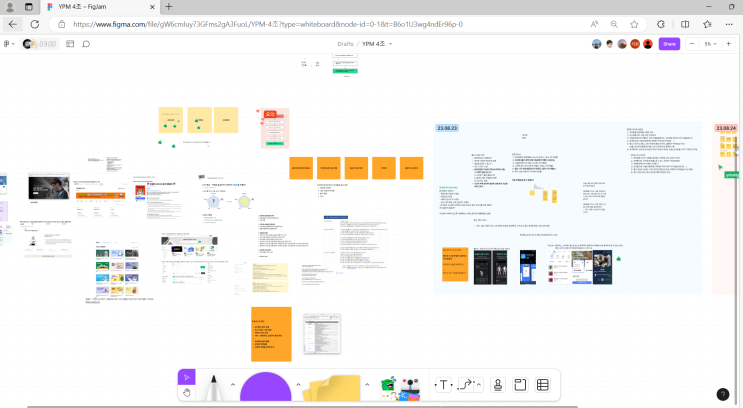Insert a table with the Table tool
The width and height of the screenshot is (743, 408).
[543, 385]
